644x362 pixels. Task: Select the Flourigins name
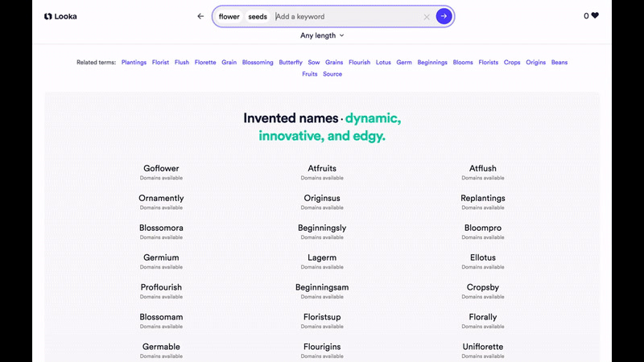click(x=322, y=347)
